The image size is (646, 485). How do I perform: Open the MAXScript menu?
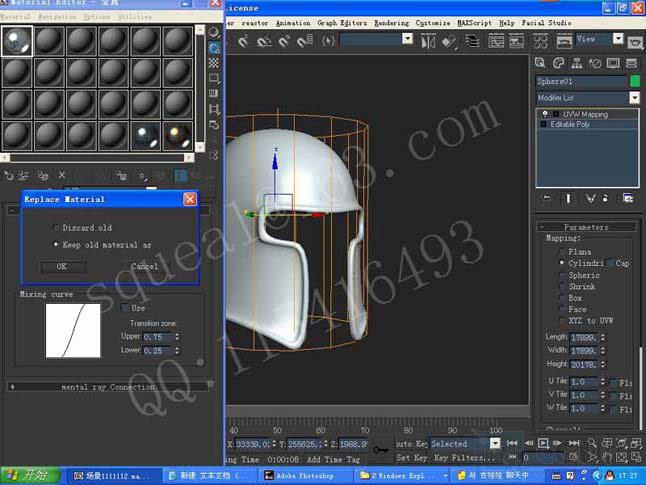point(474,23)
